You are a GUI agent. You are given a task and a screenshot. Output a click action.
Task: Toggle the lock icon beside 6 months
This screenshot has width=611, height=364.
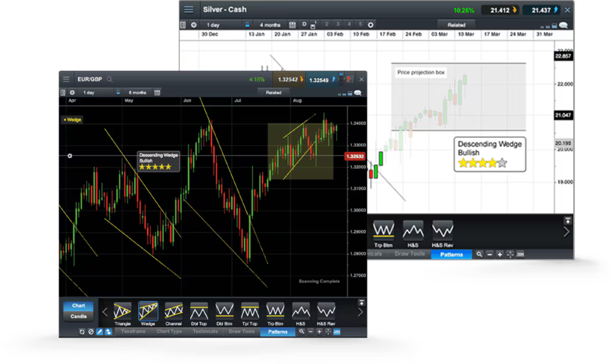point(119,93)
